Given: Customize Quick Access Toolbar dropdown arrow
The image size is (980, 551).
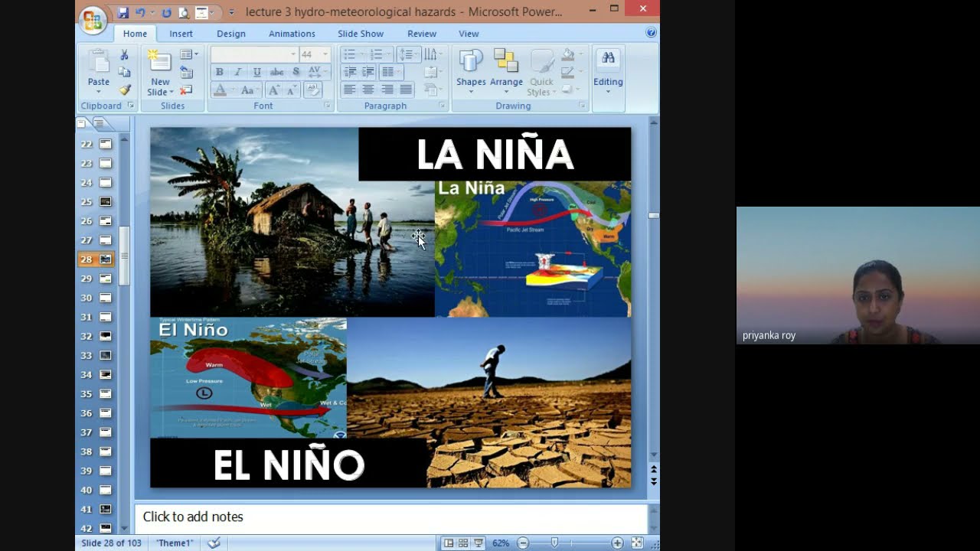Looking at the screenshot, I should click(x=232, y=12).
